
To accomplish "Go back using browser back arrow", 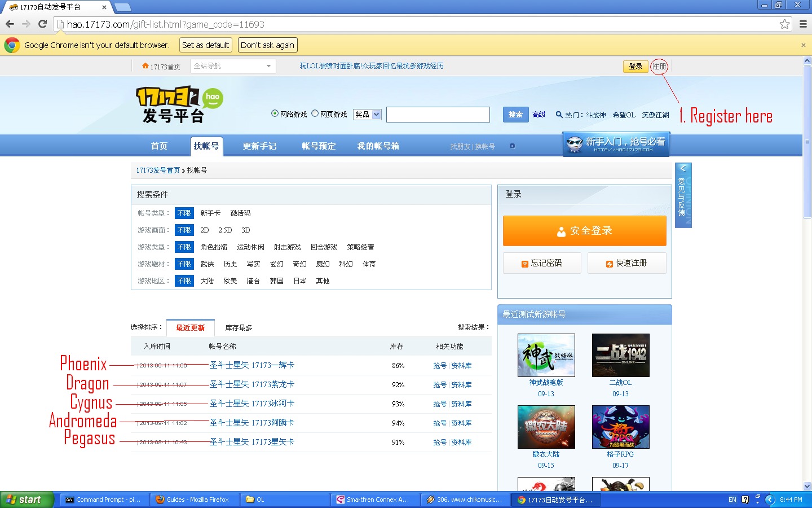I will (10, 24).
